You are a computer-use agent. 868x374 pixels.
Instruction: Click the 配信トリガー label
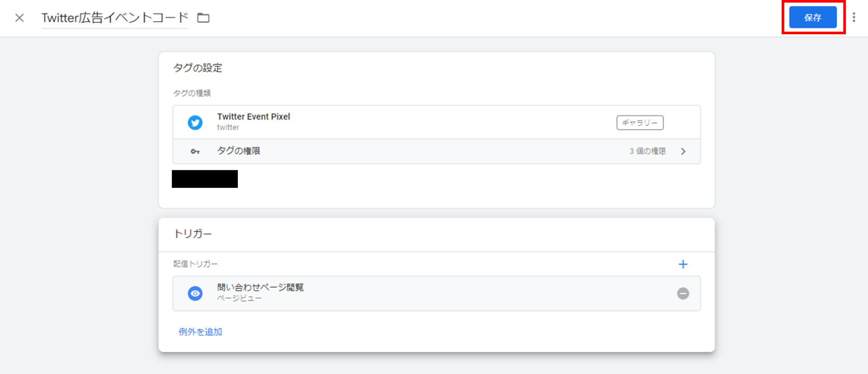(195, 264)
